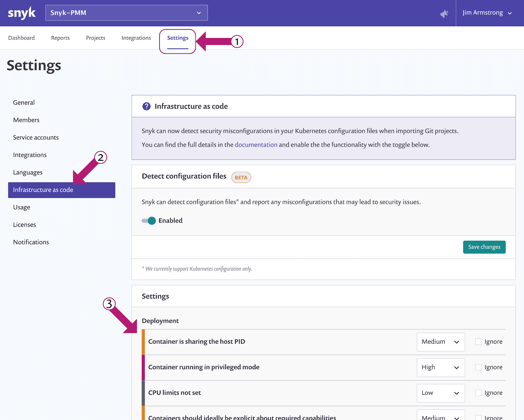Screen dimensions: 524x420
Task: Open Integrations in the top navigation
Action: (x=136, y=38)
